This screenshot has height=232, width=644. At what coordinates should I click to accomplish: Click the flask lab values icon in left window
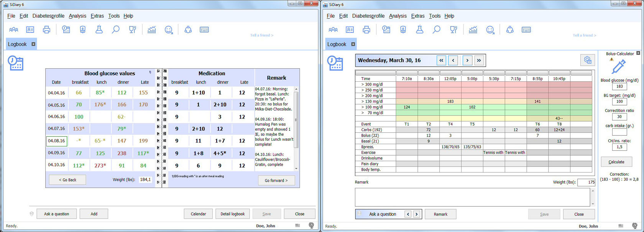(99, 30)
